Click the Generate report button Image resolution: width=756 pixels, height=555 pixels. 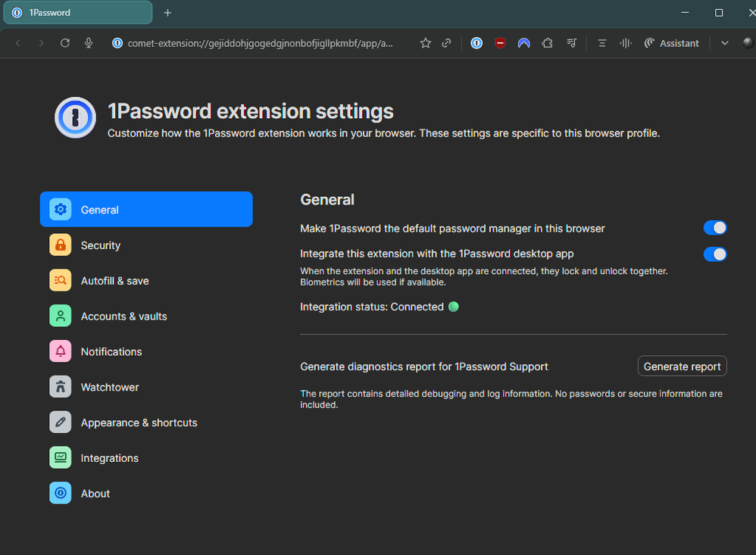point(682,366)
